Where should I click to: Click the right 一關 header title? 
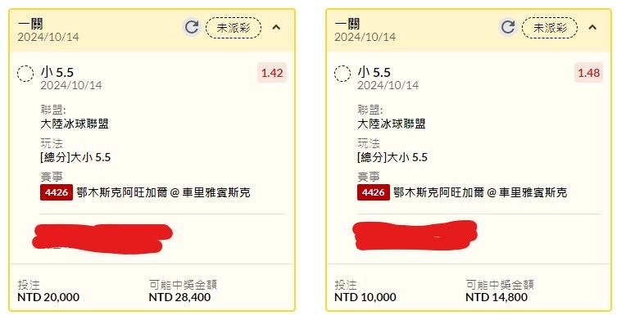tap(347, 24)
